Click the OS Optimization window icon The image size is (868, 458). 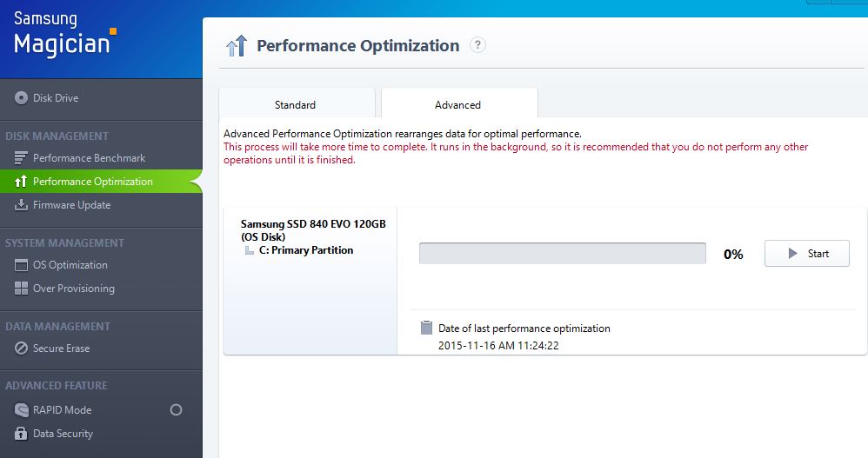click(x=21, y=265)
